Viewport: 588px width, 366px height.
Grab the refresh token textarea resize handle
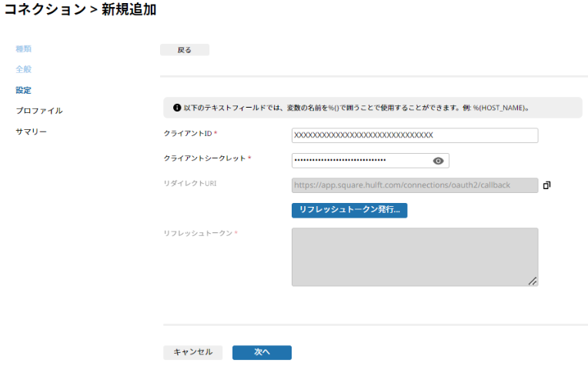(533, 281)
